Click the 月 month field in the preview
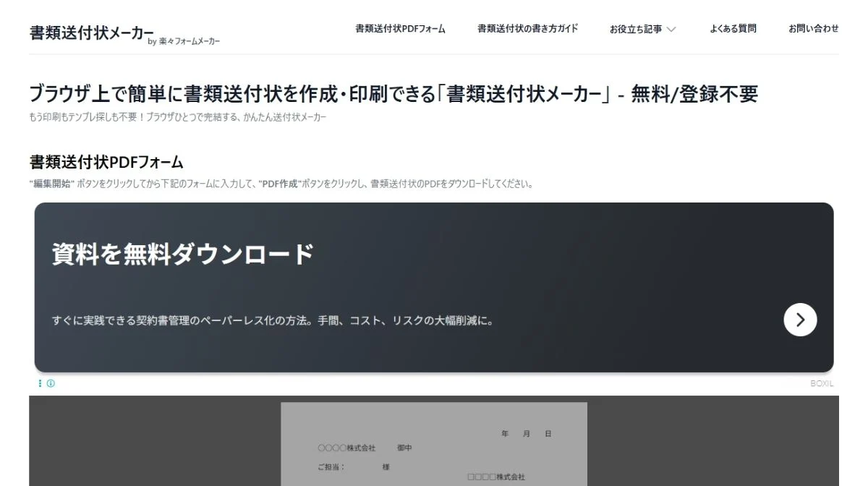The height and width of the screenshot is (486, 868). (x=525, y=433)
